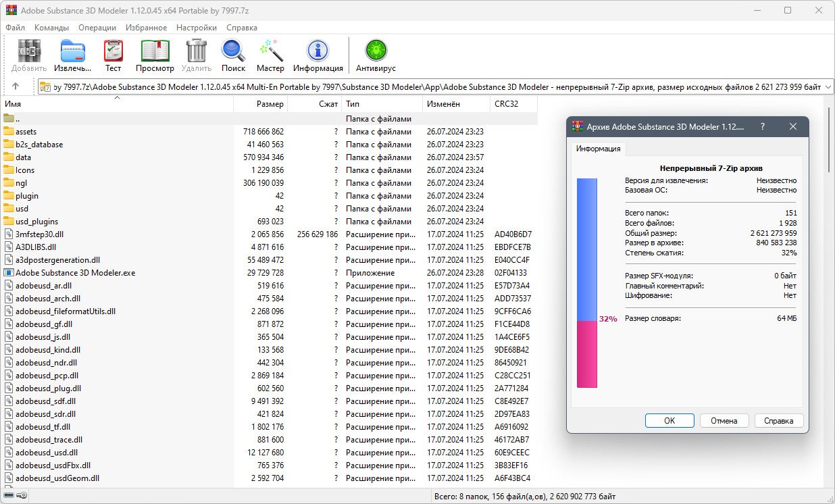Viewport: 835px width, 504px height.
Task: Sort file list by Имя column header
Action: coord(14,104)
